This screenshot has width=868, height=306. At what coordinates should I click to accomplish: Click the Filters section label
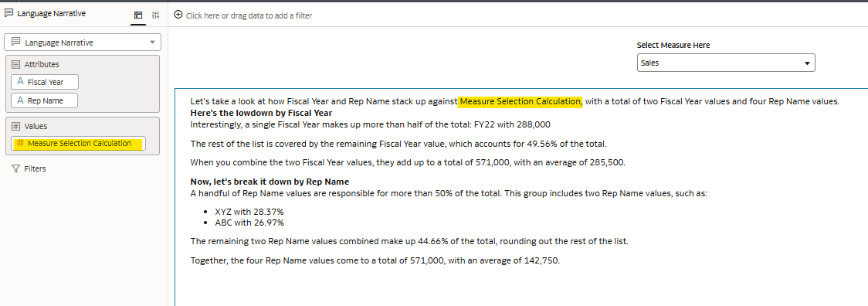[34, 168]
